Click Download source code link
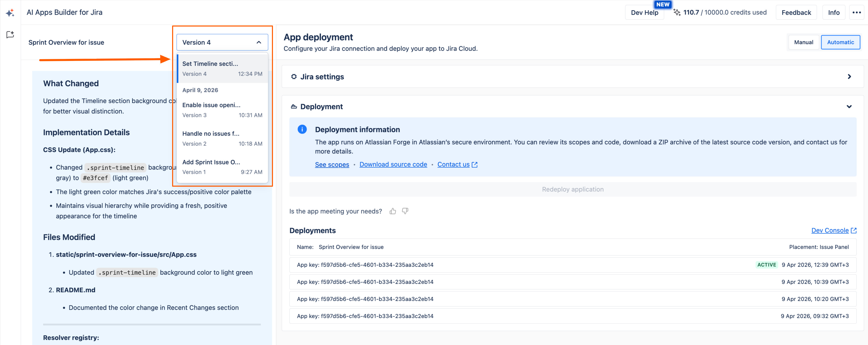This screenshot has width=868, height=345. pos(393,164)
